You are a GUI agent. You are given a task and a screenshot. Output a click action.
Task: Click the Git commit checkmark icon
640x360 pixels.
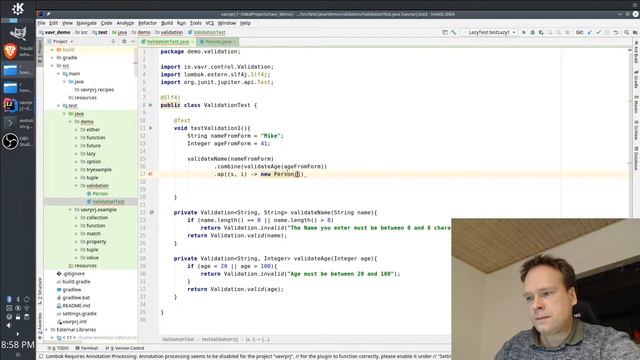[x=598, y=32]
